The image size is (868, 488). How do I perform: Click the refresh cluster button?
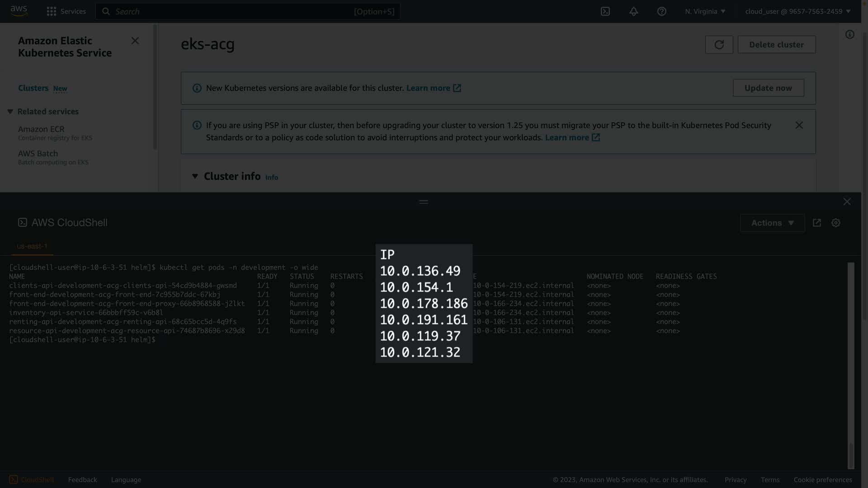click(x=719, y=44)
